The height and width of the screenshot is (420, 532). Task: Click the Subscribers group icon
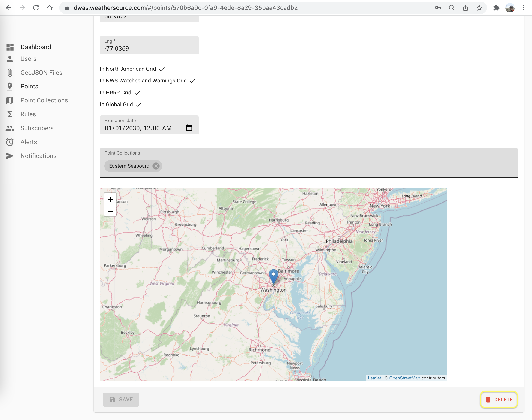10,128
